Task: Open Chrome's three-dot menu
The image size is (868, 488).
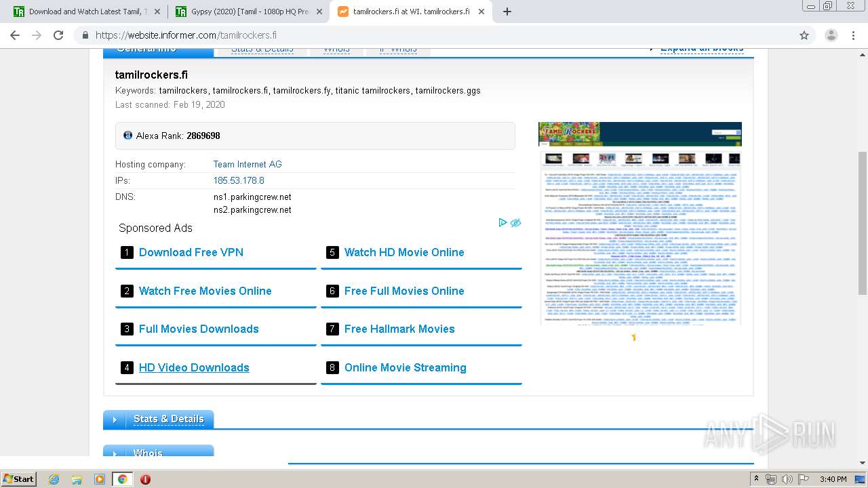Action: pyautogui.click(x=854, y=35)
